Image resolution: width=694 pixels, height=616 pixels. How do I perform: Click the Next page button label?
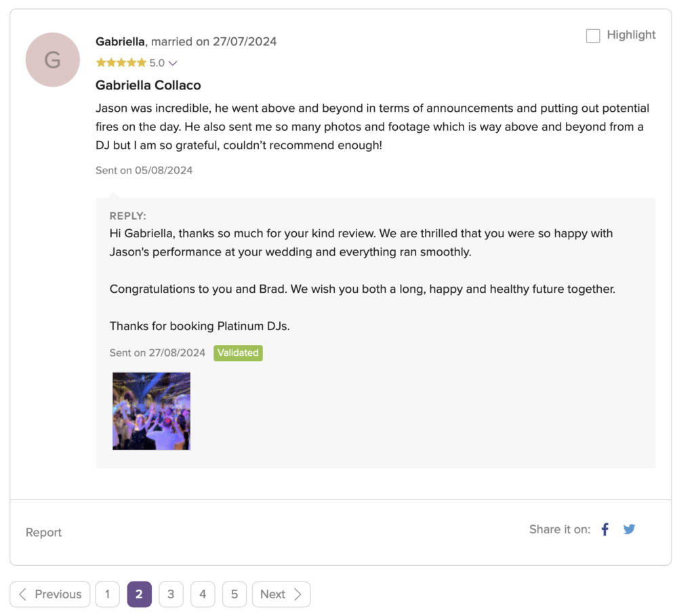272,594
